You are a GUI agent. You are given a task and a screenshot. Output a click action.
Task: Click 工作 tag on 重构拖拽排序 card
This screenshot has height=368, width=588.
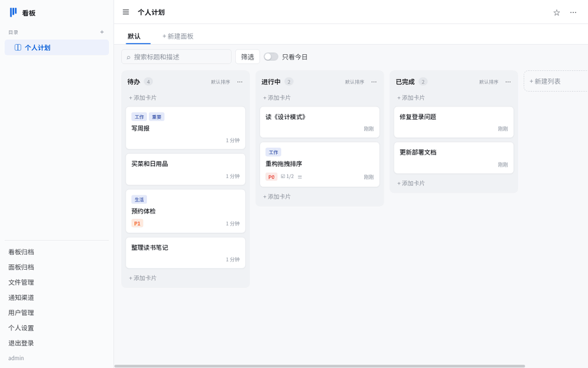[273, 152]
